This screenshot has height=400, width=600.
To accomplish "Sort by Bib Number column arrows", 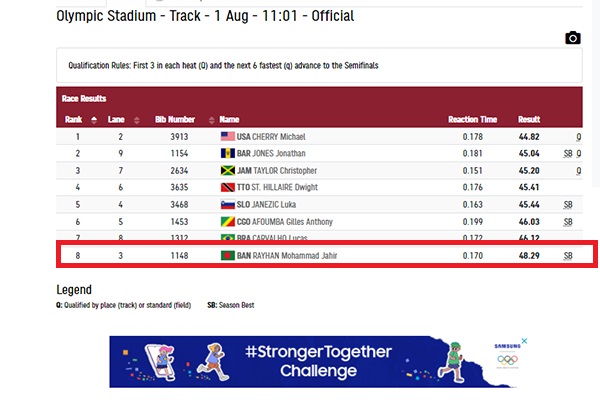I will pyautogui.click(x=211, y=119).
